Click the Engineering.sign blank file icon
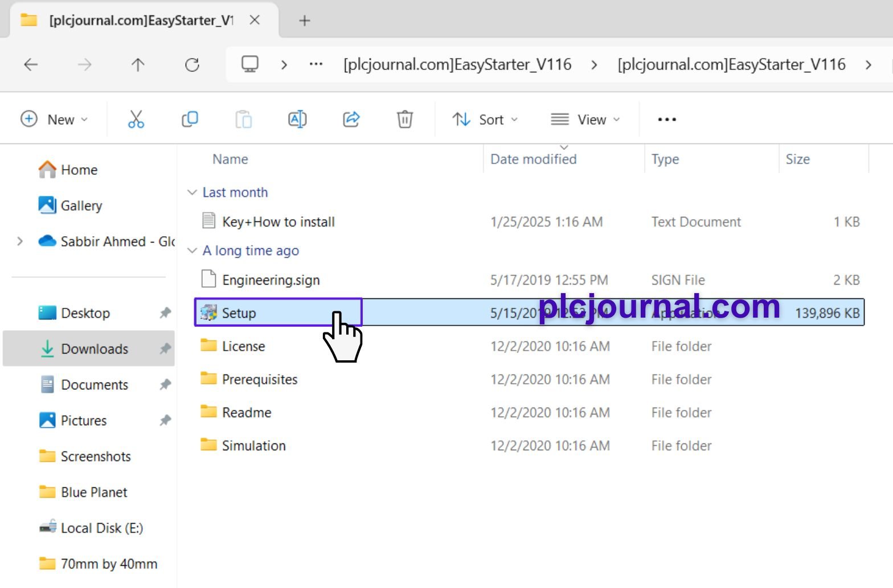 pos(209,279)
